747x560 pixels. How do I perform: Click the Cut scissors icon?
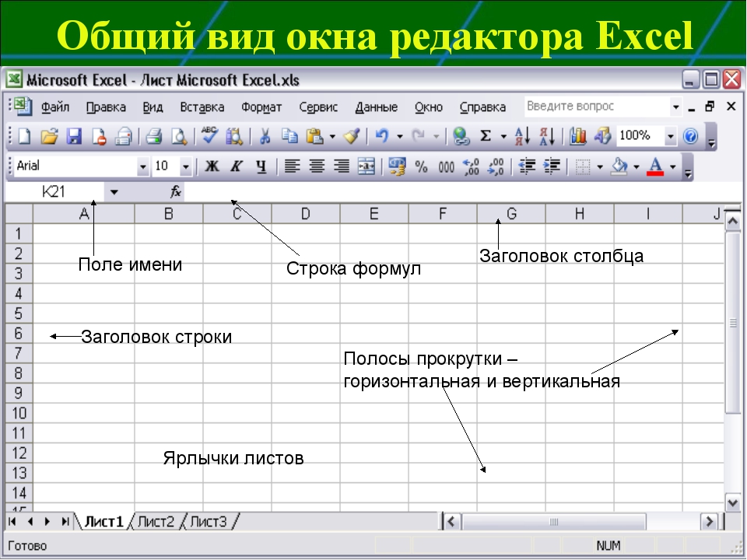[x=265, y=137]
